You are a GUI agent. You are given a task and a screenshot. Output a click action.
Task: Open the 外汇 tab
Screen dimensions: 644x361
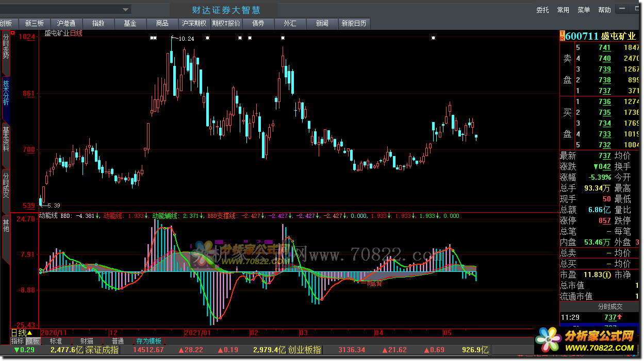pyautogui.click(x=290, y=23)
